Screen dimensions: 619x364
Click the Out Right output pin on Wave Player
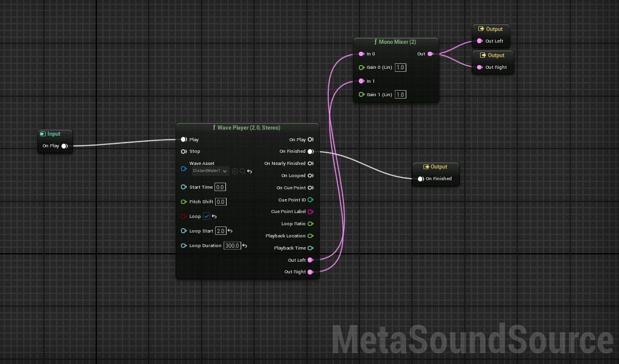[x=311, y=271]
